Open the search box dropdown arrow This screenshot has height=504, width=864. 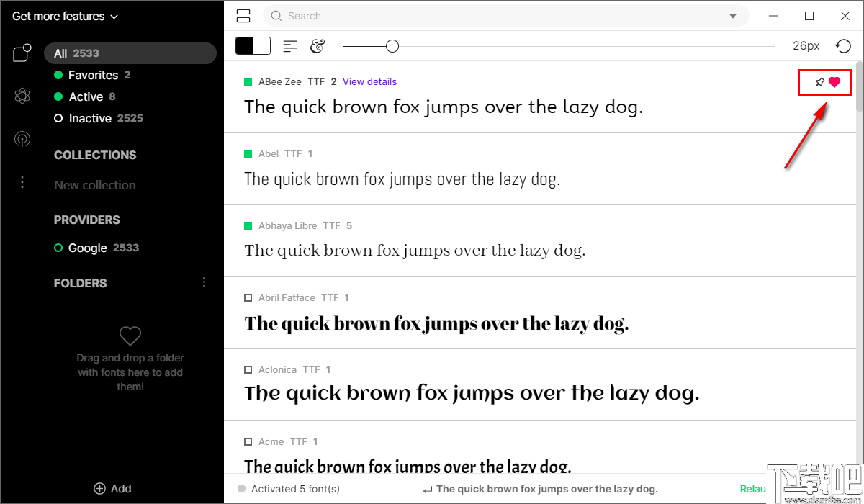733,16
